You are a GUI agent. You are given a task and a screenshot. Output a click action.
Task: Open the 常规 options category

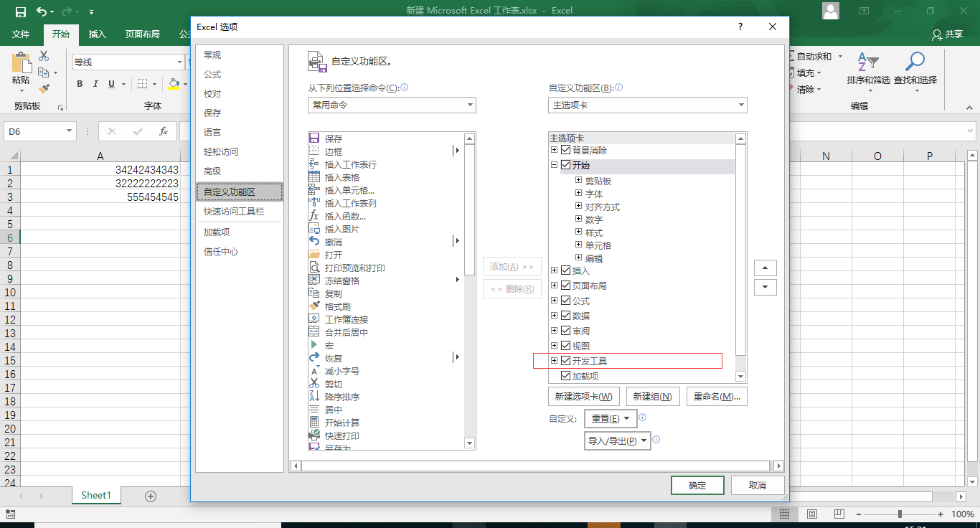pyautogui.click(x=239, y=55)
